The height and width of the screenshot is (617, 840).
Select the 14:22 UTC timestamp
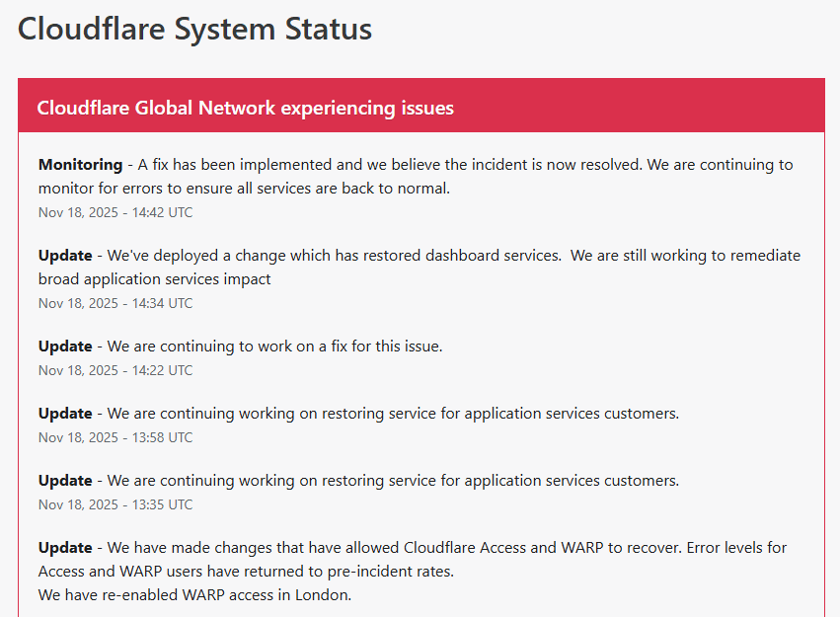coord(115,370)
